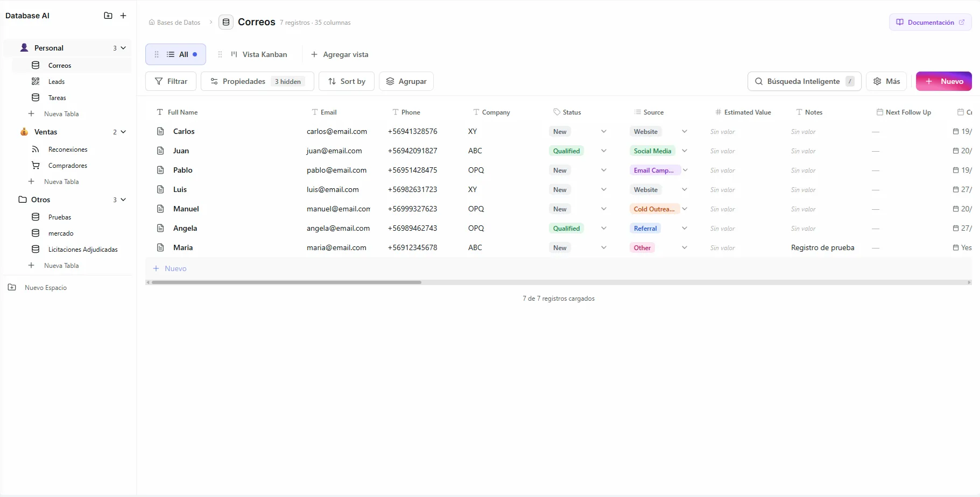Click Nueva Tabla under Otros
Screen dimensions: 980x497
pos(61,265)
